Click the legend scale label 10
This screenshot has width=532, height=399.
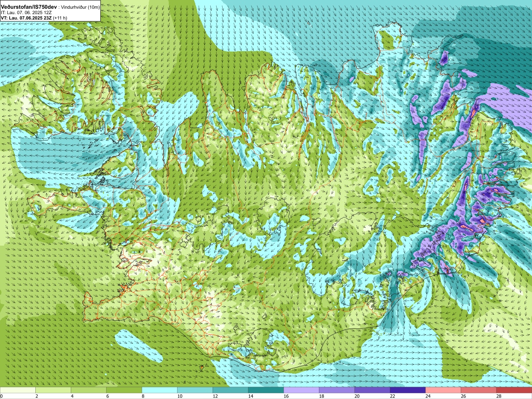click(x=180, y=396)
